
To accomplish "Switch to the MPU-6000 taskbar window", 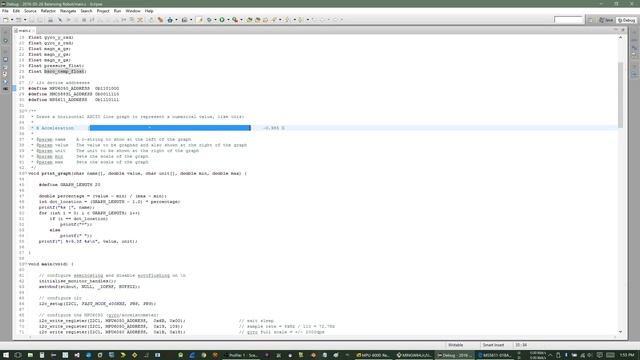I will pos(373,355).
